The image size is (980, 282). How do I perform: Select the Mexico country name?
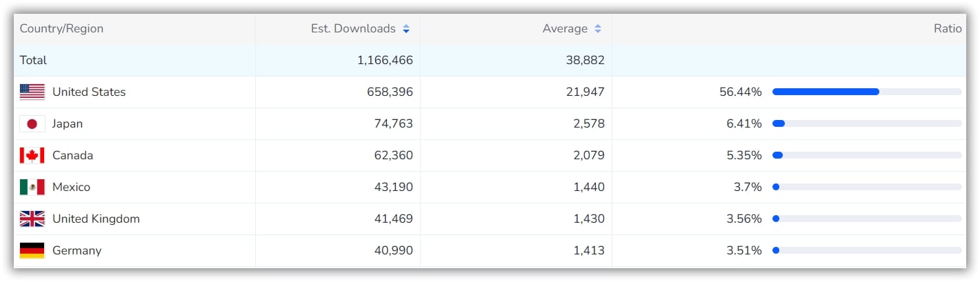pos(71,187)
